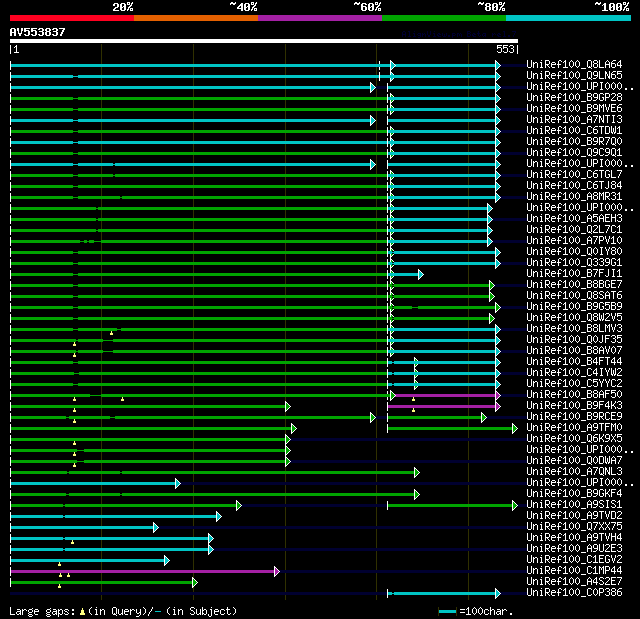The image size is (640, 619).
Task: Select the UniRef100_A7QNL3 label
Action: [x=574, y=472]
